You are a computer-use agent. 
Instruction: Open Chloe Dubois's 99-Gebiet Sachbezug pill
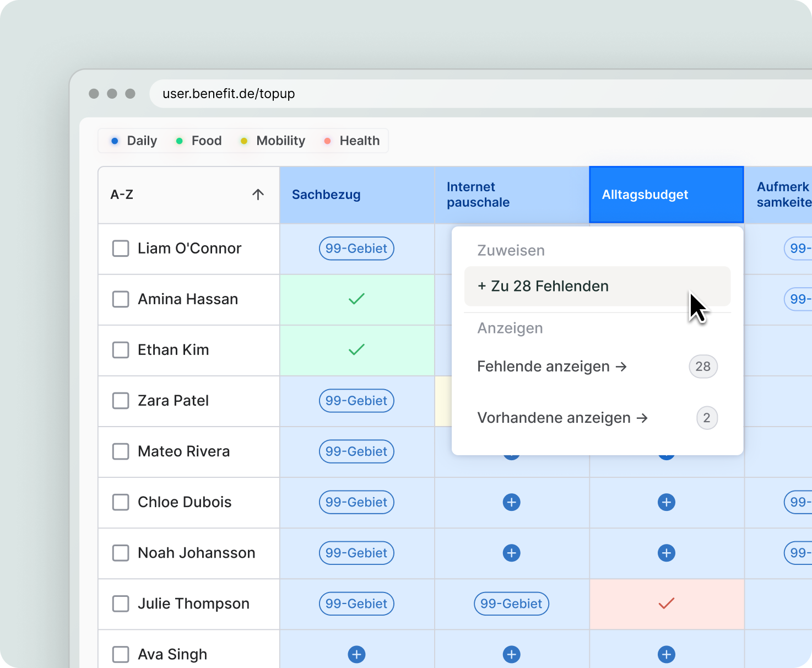pos(356,502)
